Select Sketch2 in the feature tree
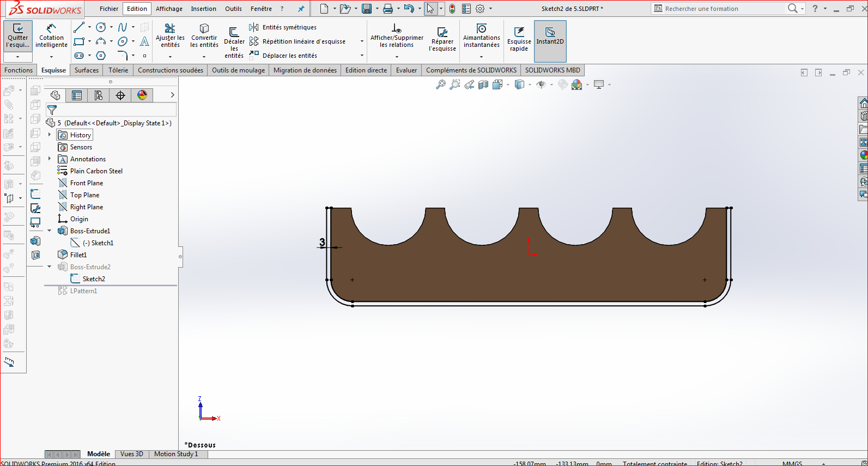868x466 pixels. tap(94, 279)
